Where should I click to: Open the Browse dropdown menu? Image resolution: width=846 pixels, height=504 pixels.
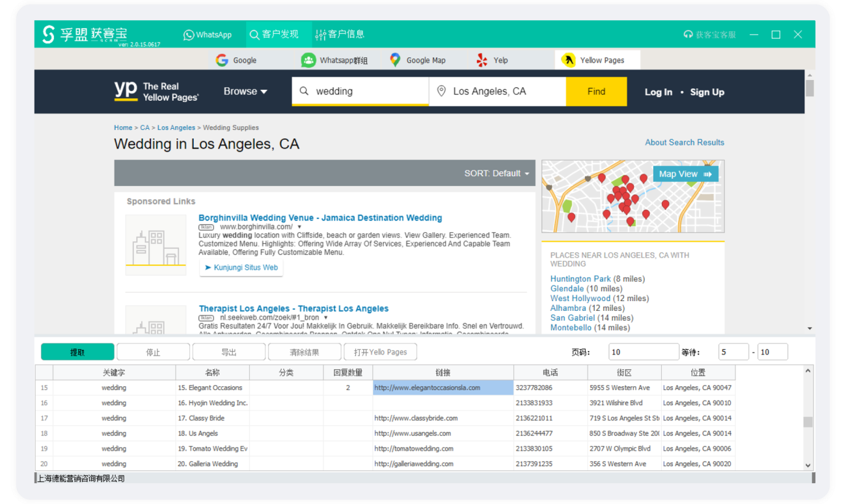click(245, 92)
